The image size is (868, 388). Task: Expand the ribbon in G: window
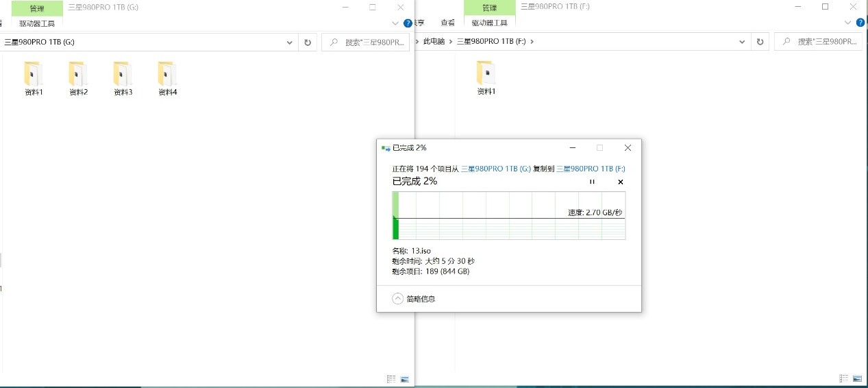pyautogui.click(x=395, y=23)
